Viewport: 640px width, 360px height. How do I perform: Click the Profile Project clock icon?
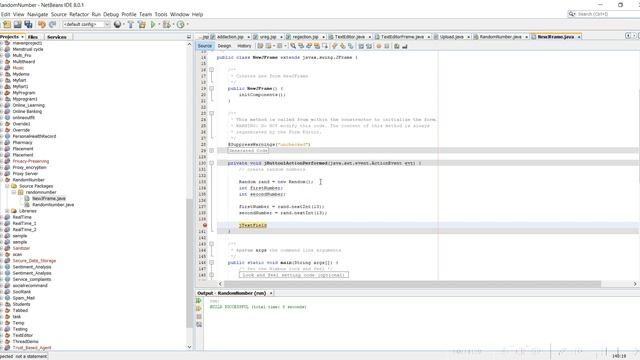(180, 25)
